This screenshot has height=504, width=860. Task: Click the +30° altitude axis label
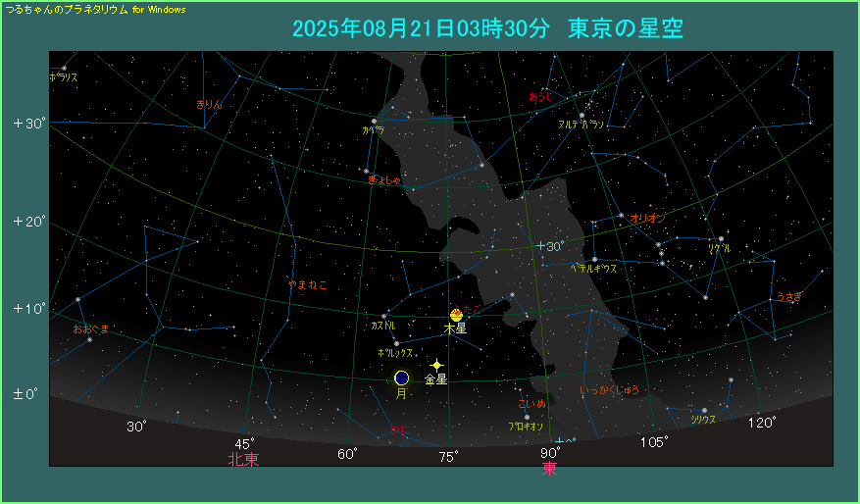pyautogui.click(x=29, y=124)
